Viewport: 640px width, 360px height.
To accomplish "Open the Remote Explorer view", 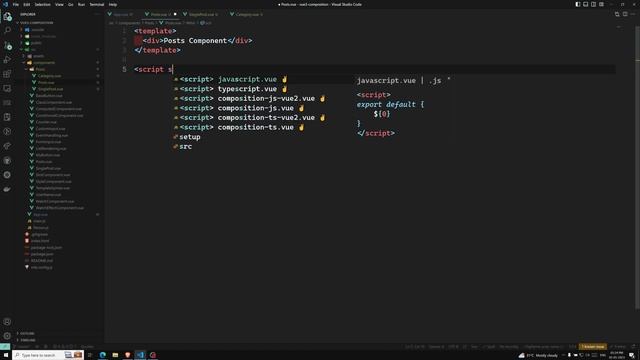I will coord(7,88).
